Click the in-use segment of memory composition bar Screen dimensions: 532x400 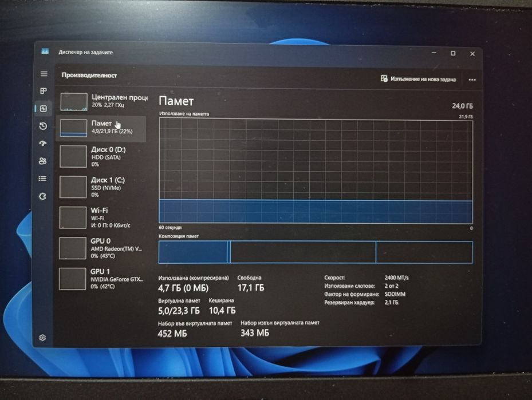193,252
